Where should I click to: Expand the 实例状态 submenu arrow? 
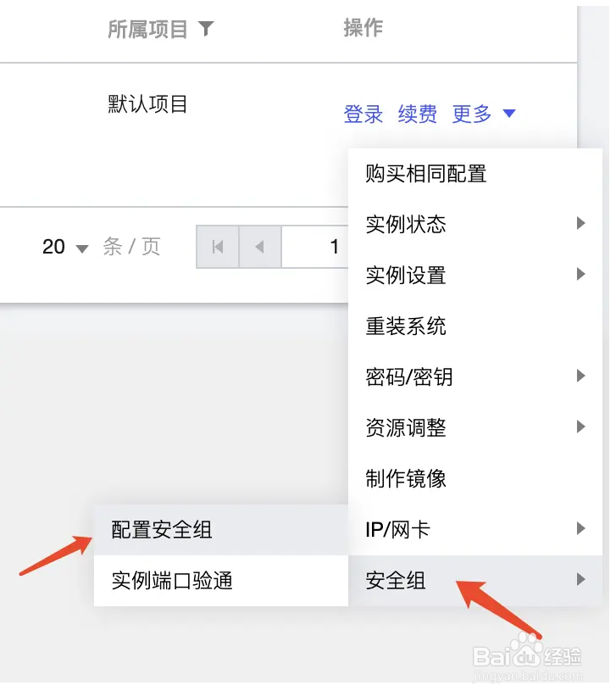coord(580,223)
